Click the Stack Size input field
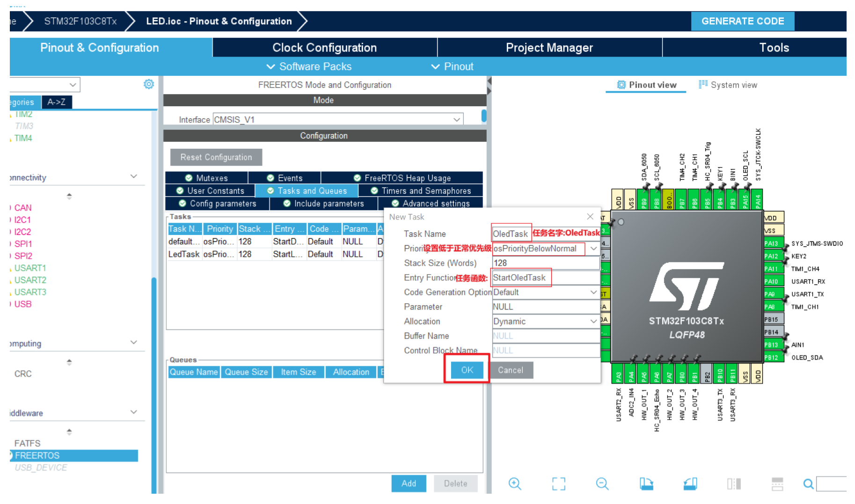This screenshot has height=504, width=855. pyautogui.click(x=546, y=263)
